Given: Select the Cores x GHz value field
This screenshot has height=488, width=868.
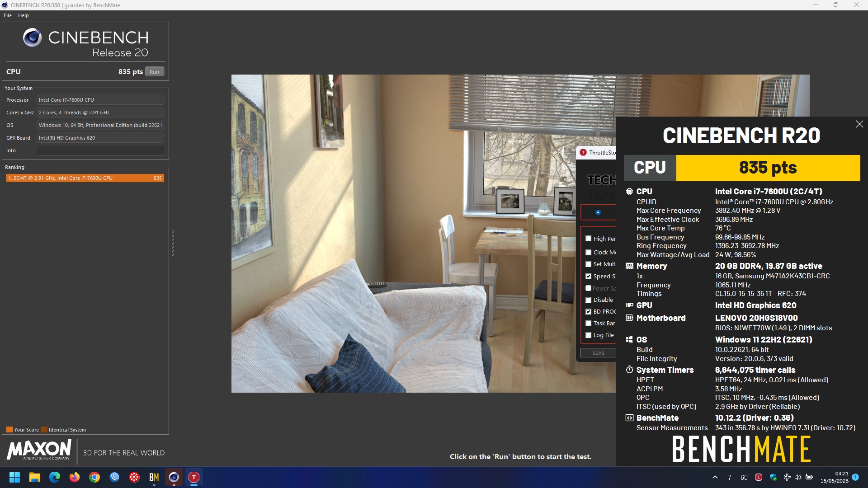Looking at the screenshot, I should (x=100, y=113).
